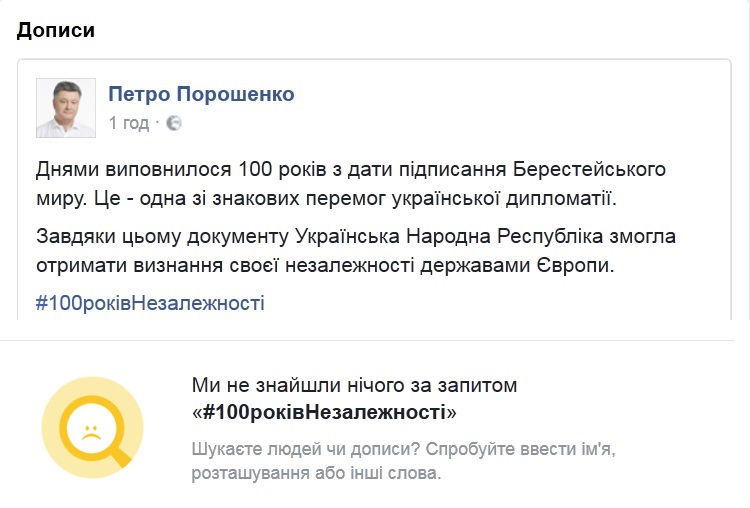750x508 pixels.
Task: Click "Ми не знайшли нічого за запитом" message
Action: [x=355, y=385]
